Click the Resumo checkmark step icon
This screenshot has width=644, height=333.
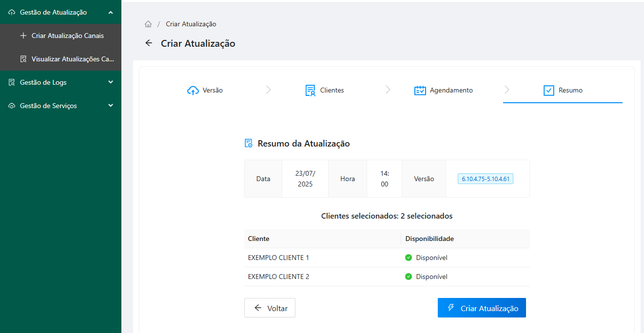click(x=548, y=91)
